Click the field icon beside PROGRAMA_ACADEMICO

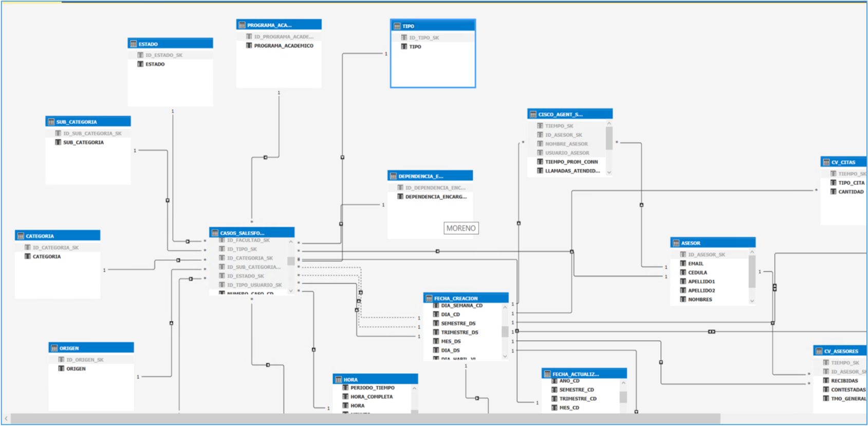tap(249, 46)
